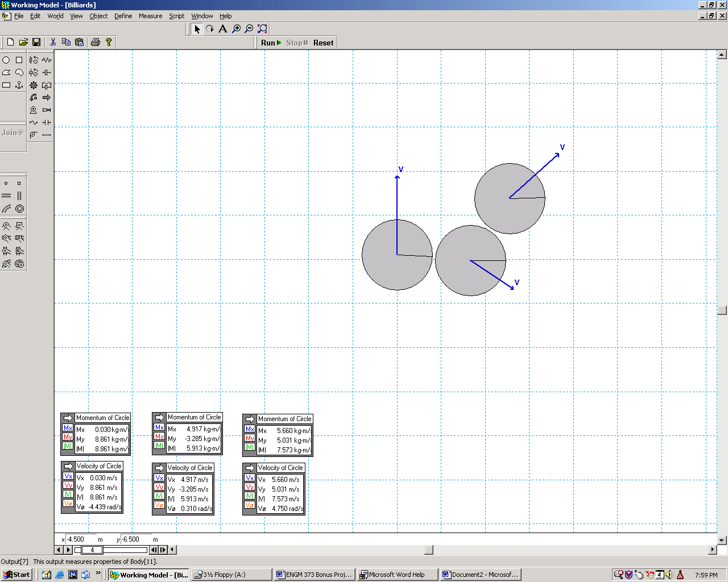
Task: Select the Force arrow tool
Action: tap(47, 98)
